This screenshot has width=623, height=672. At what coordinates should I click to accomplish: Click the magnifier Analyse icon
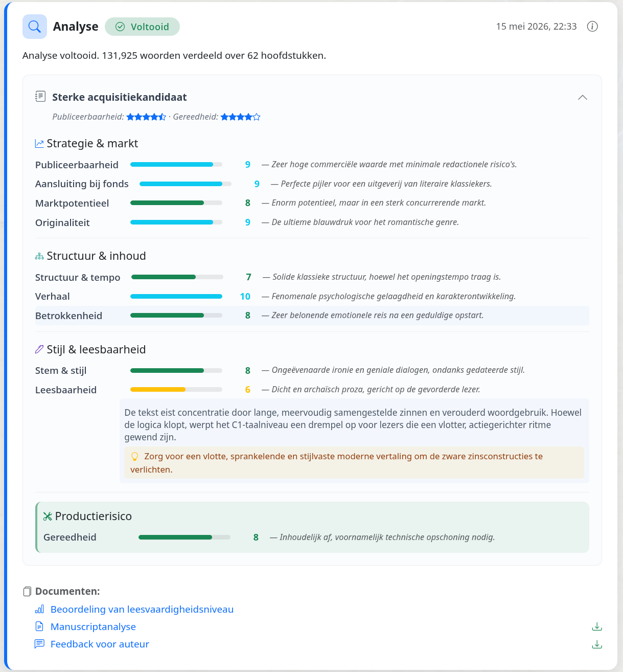(x=35, y=27)
